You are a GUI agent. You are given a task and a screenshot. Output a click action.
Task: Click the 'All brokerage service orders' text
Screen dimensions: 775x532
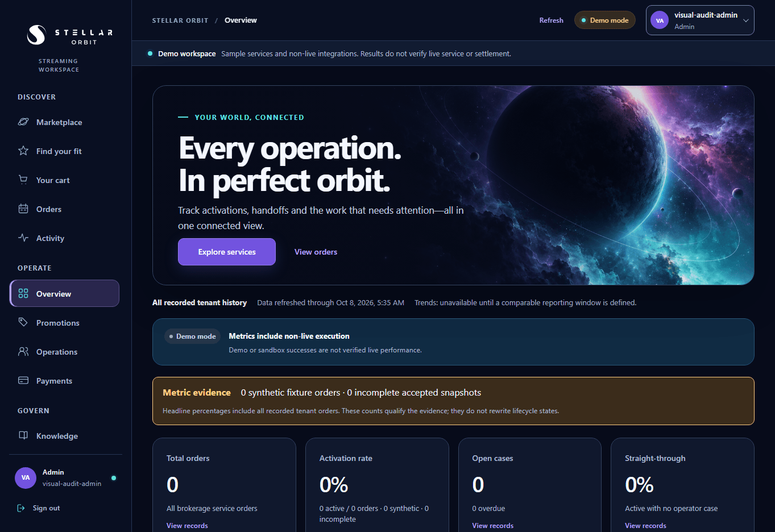[212, 509]
